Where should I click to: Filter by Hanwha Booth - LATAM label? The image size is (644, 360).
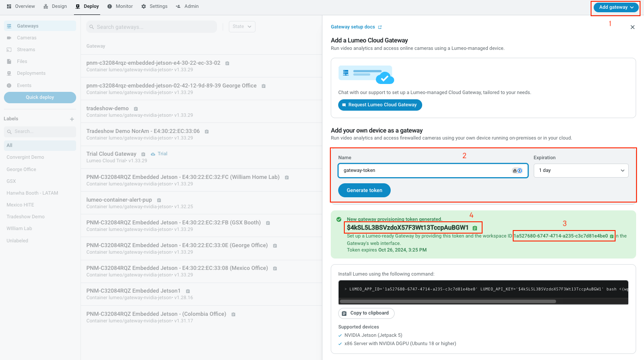coord(32,193)
